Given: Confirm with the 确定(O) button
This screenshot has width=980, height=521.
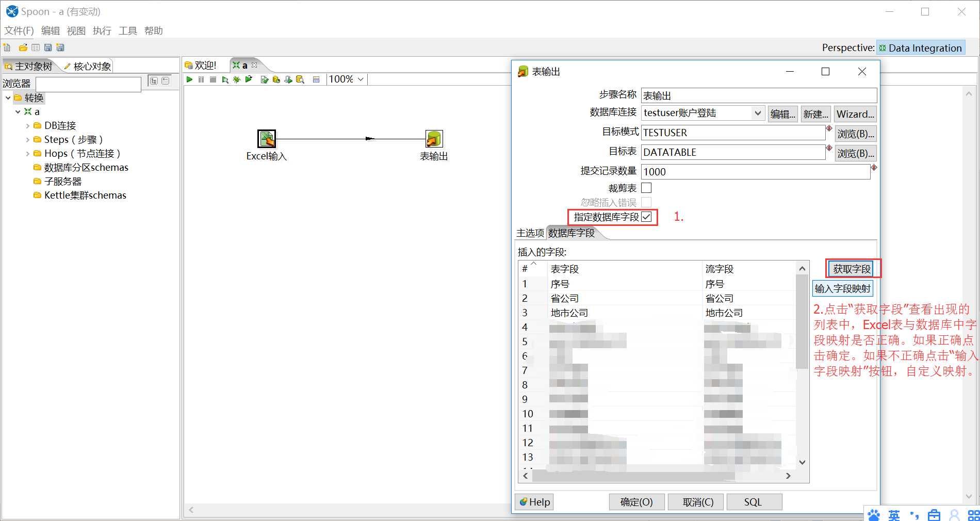Looking at the screenshot, I should pyautogui.click(x=636, y=502).
